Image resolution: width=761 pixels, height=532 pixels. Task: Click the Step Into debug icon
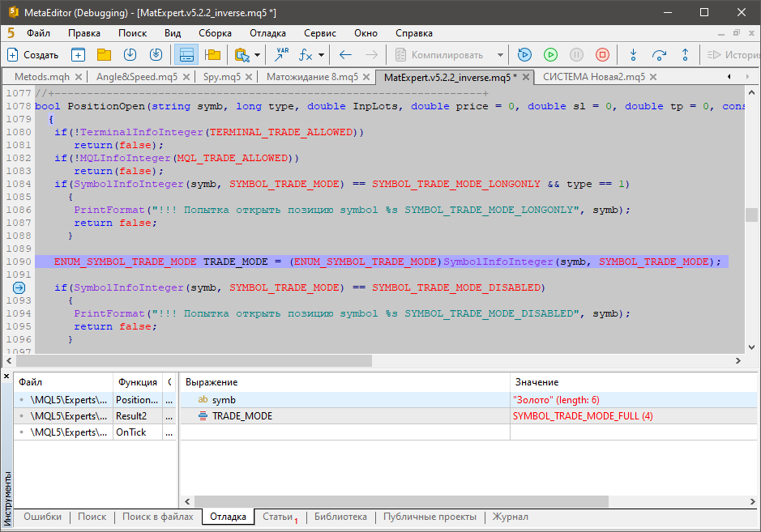[633, 55]
